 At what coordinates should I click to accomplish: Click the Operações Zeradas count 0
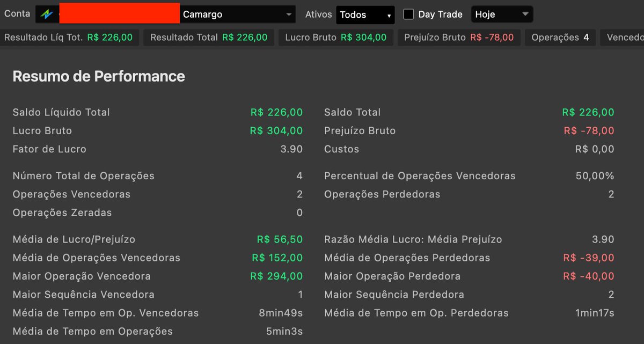coord(299,213)
